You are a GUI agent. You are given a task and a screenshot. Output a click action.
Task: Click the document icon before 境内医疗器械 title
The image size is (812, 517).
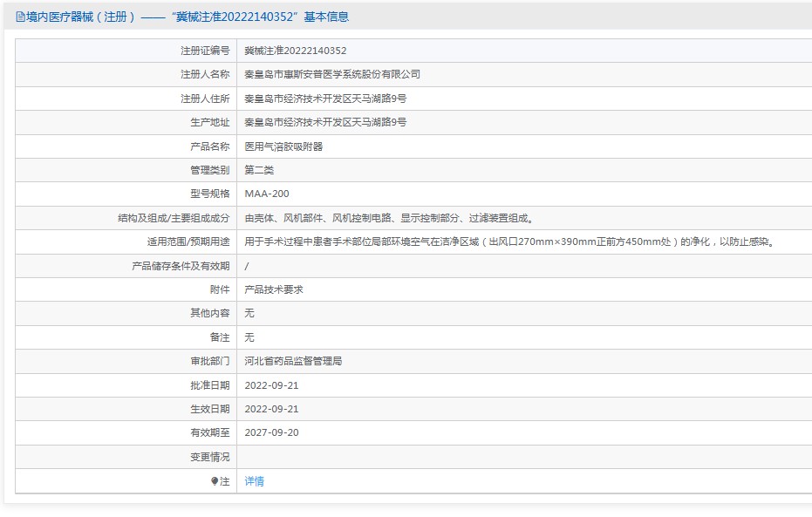[x=20, y=17]
